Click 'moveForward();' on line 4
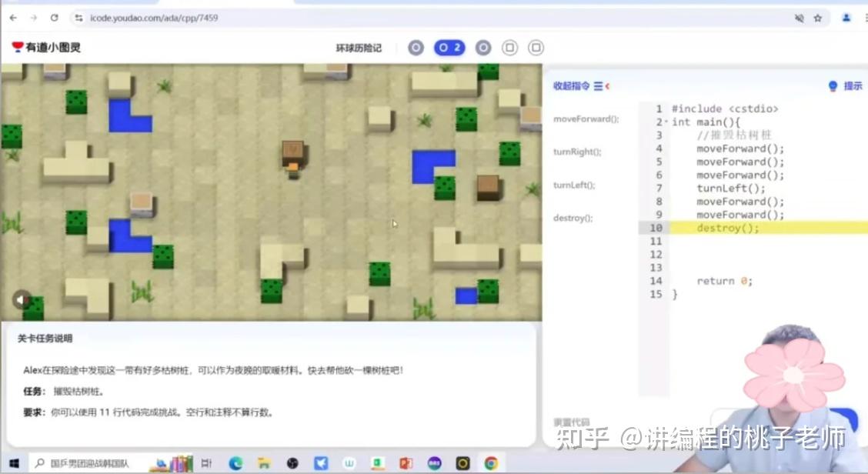 (740, 149)
